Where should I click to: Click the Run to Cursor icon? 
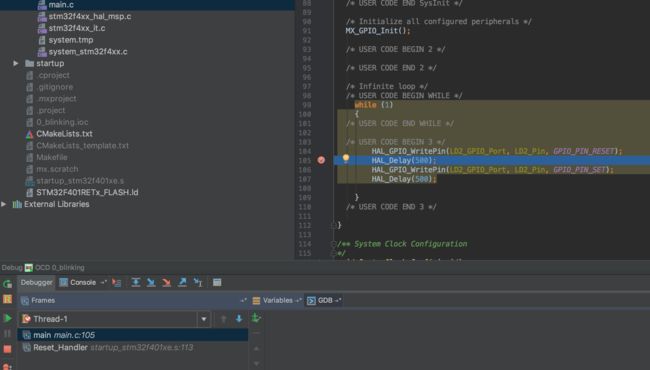[x=198, y=283]
